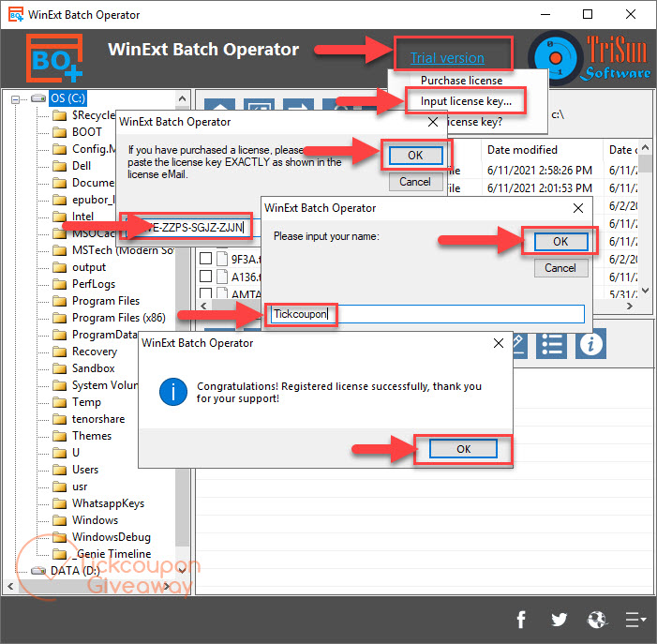Select the tenorshare folder
The image size is (657, 644).
coord(98,419)
